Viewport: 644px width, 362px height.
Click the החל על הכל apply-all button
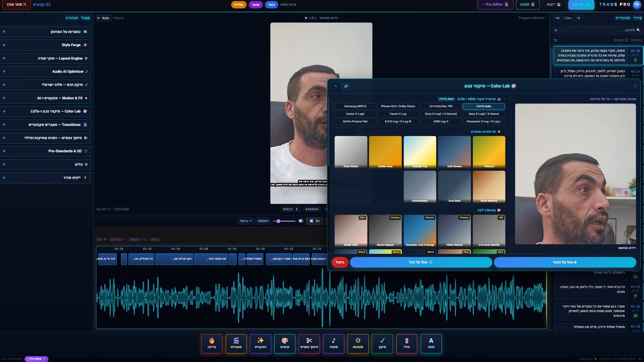pos(421,262)
